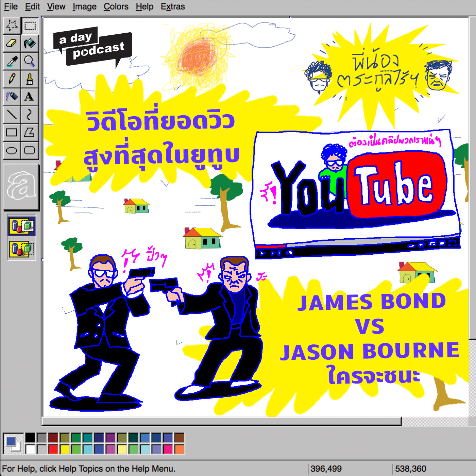This screenshot has height=476, width=476.
Task: Click the 'JAMES BOND' text on canvas
Action: click(x=372, y=302)
